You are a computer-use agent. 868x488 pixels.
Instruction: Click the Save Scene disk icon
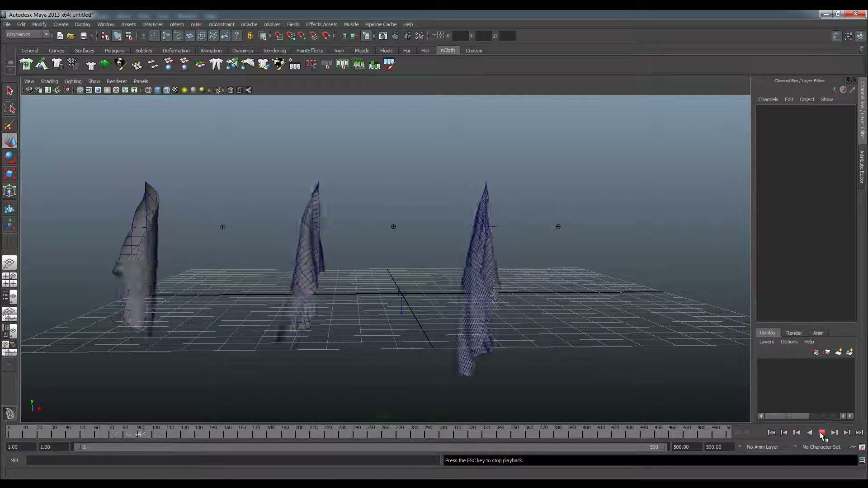click(x=83, y=36)
